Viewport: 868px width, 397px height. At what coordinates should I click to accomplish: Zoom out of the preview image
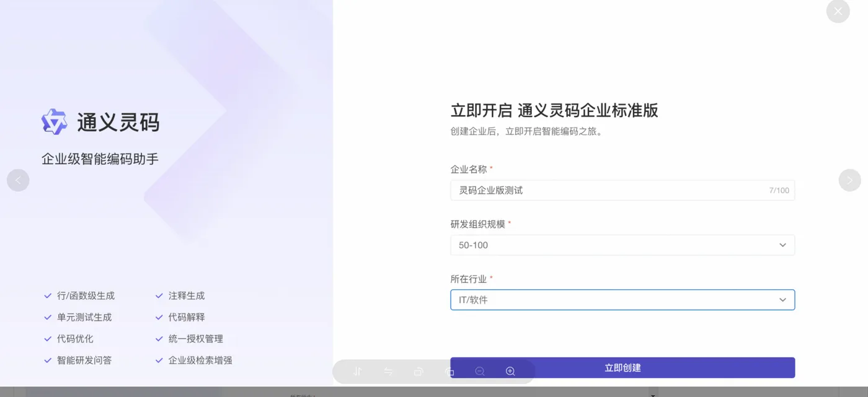coord(480,372)
